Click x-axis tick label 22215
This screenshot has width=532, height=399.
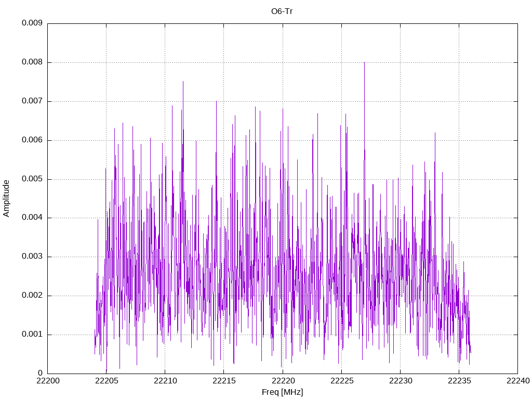224,381
